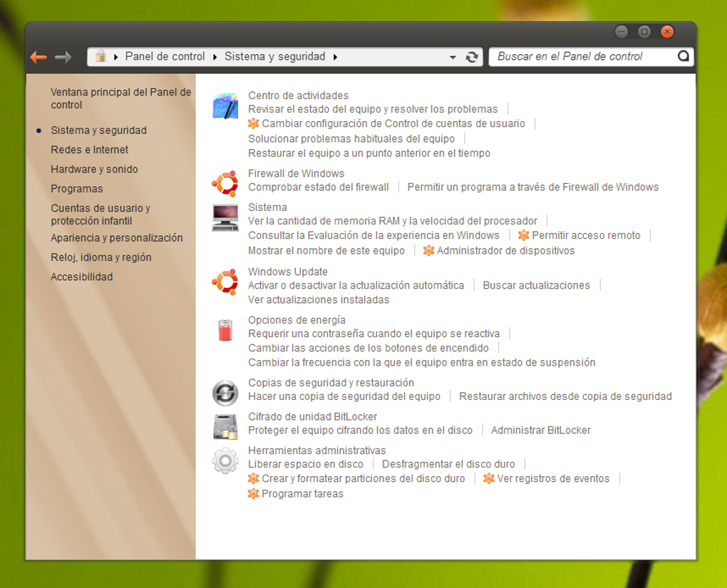The height and width of the screenshot is (588, 727).
Task: Click Mostrar el nombre de este equipo
Action: pyautogui.click(x=326, y=250)
